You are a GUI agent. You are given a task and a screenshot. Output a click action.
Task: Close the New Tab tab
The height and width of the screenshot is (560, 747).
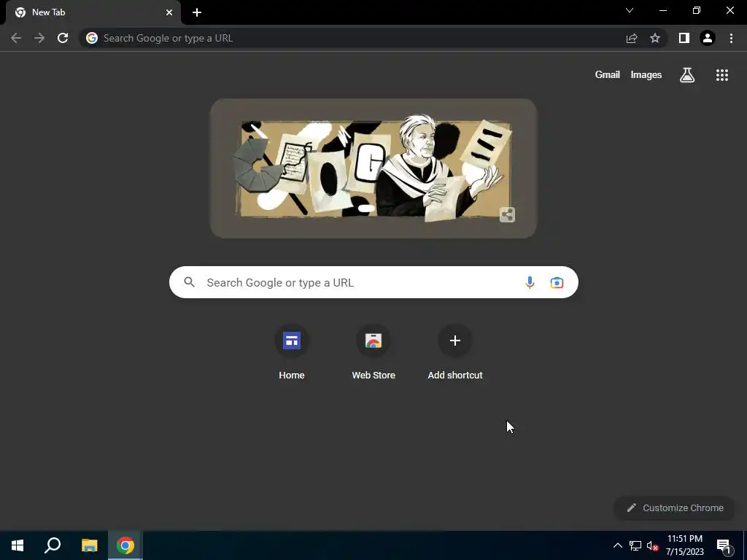tap(169, 12)
